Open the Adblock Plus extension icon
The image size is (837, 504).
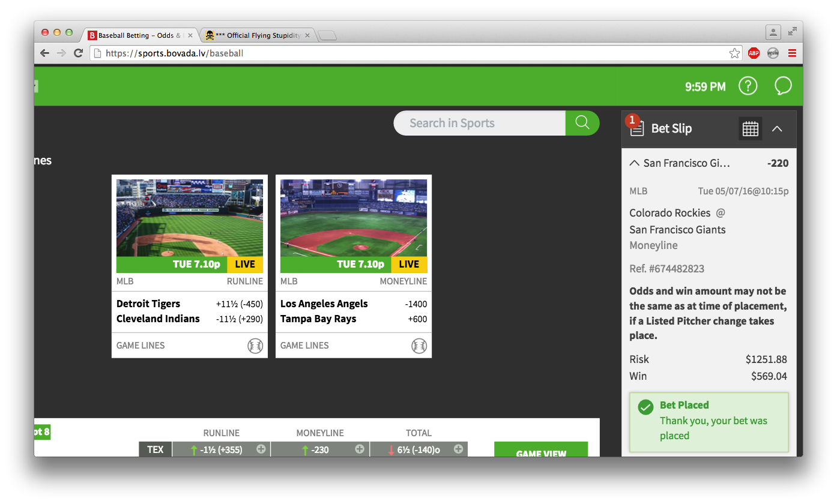point(754,53)
